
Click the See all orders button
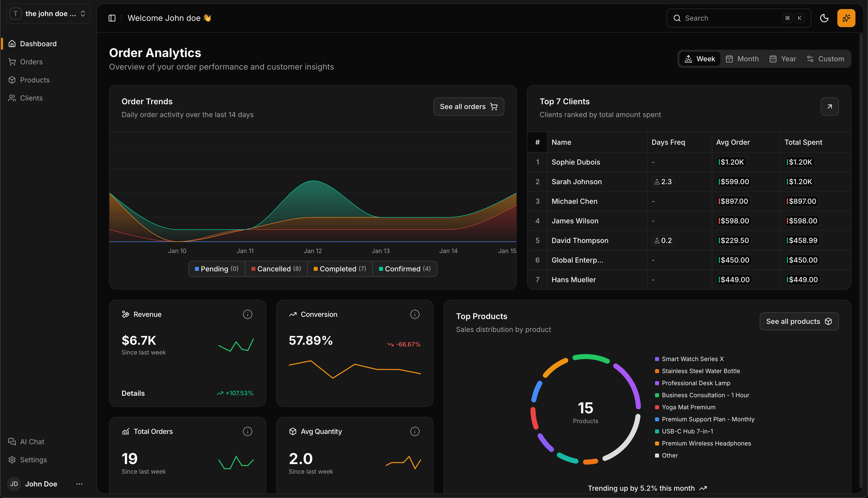pos(468,106)
